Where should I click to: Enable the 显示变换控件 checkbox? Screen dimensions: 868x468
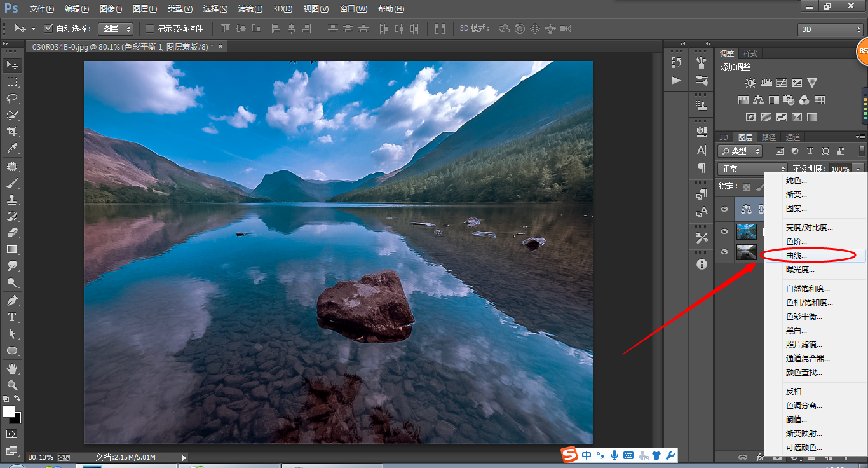150,29
